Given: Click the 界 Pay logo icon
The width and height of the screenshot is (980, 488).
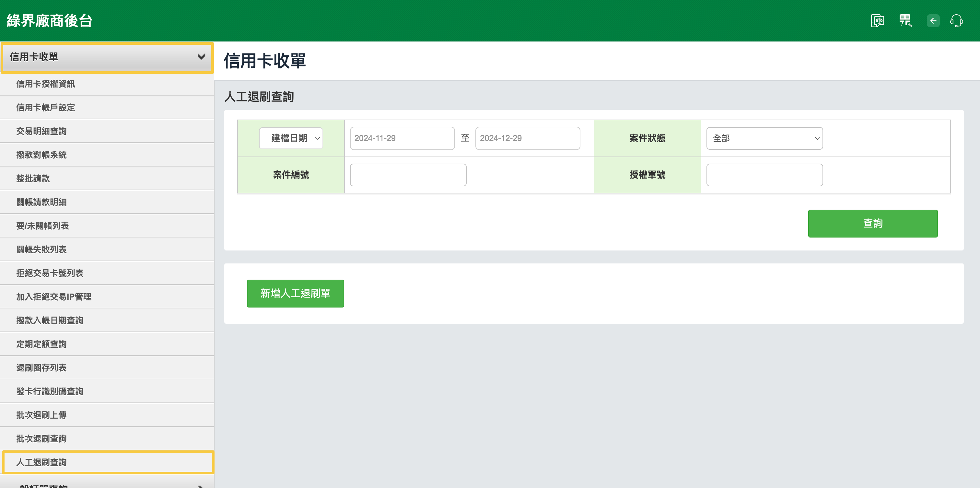Looking at the screenshot, I should pos(905,20).
